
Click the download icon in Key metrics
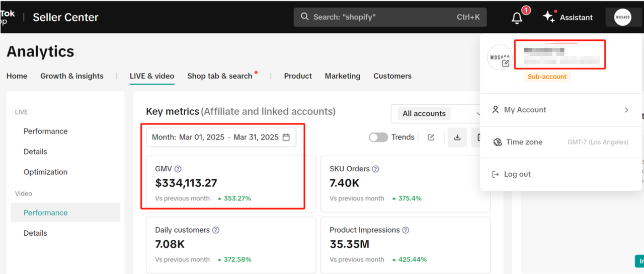[457, 137]
